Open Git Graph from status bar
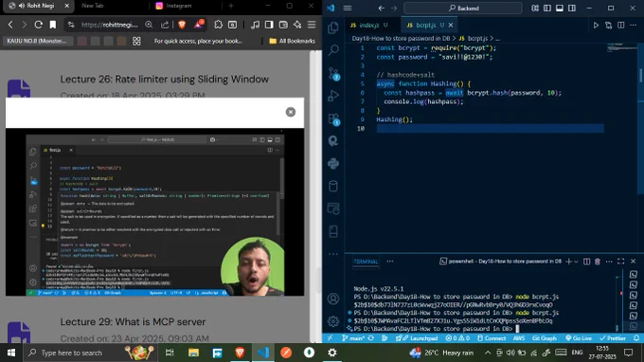 coord(544,338)
